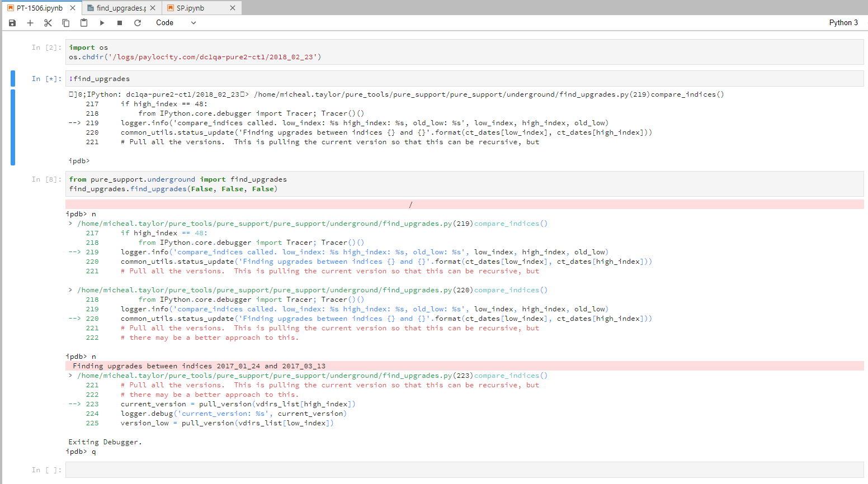Insert a new cell with the plus icon
Screen dimensions: 868x484
click(30, 23)
